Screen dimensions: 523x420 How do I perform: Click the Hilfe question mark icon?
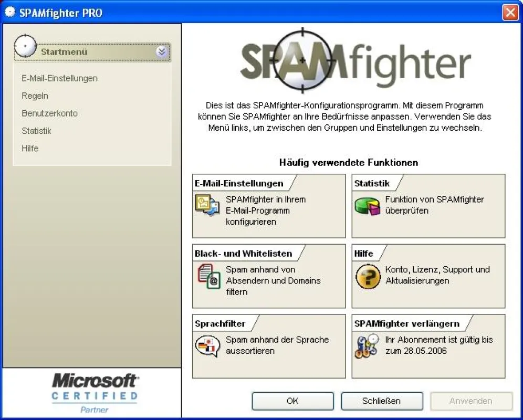click(368, 277)
